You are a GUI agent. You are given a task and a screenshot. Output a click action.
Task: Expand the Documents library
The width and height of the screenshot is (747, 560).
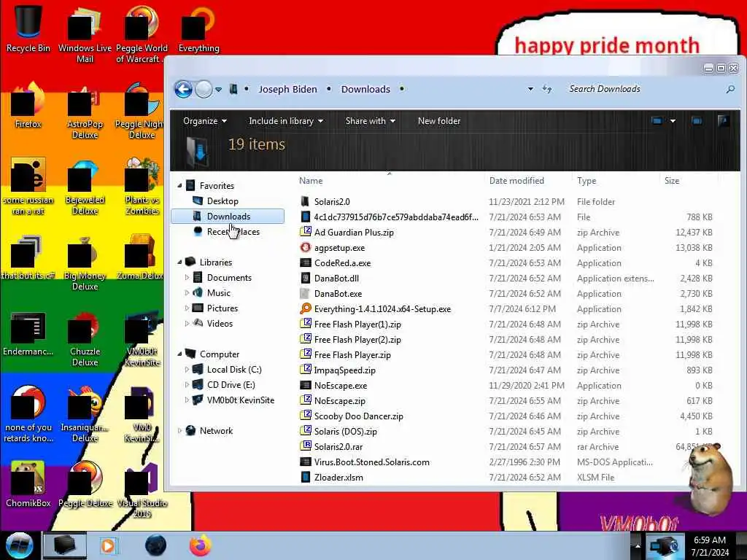click(187, 277)
